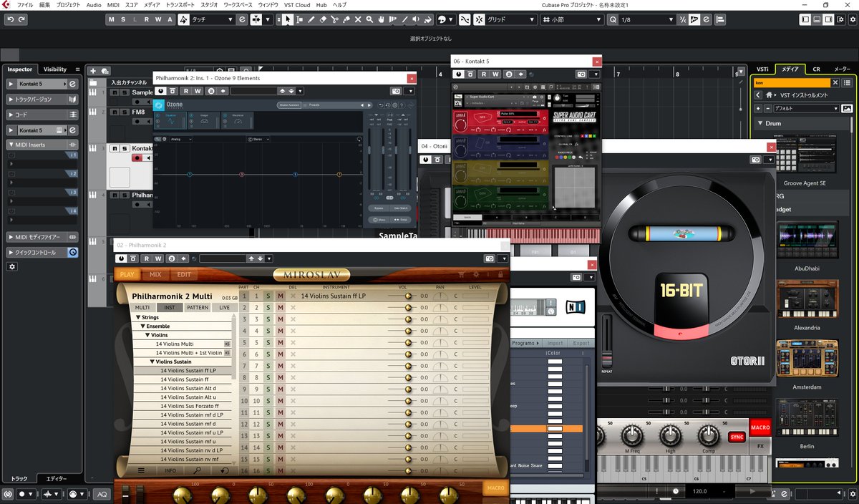
Task: Open the プロジェクト menu
Action: coord(68,5)
